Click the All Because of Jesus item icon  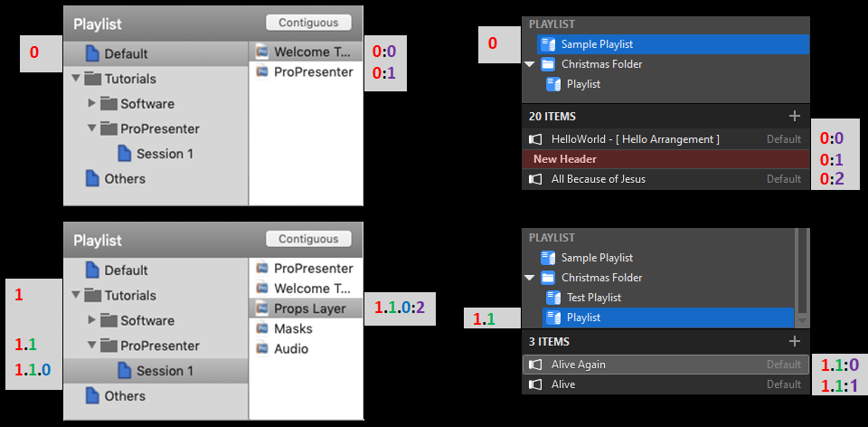point(536,179)
